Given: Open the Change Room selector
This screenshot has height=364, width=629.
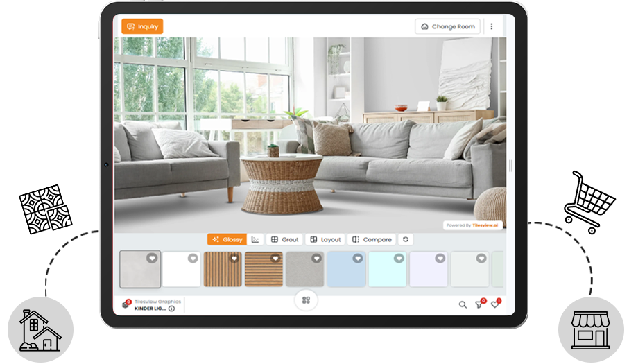Looking at the screenshot, I should pyautogui.click(x=447, y=26).
